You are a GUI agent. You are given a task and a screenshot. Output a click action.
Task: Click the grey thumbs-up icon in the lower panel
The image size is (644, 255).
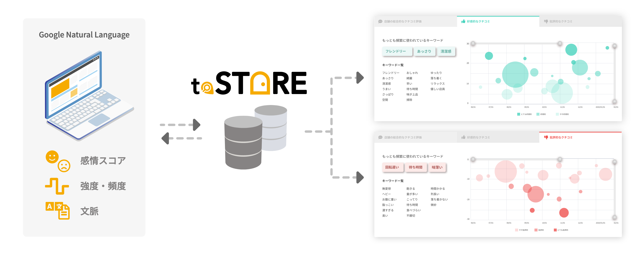tap(463, 137)
